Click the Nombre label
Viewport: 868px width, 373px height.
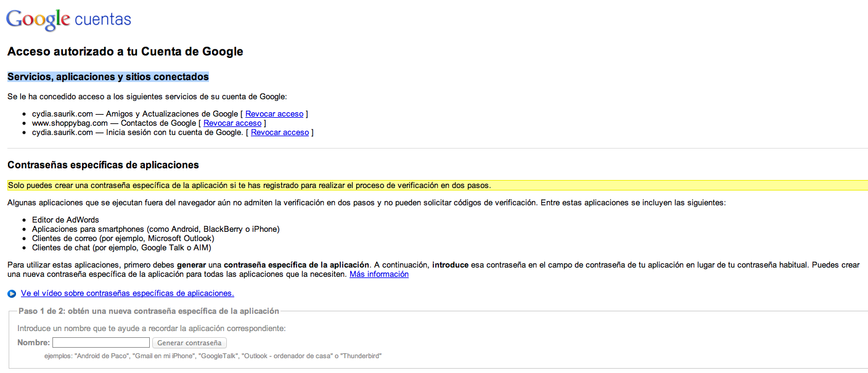pos(33,343)
